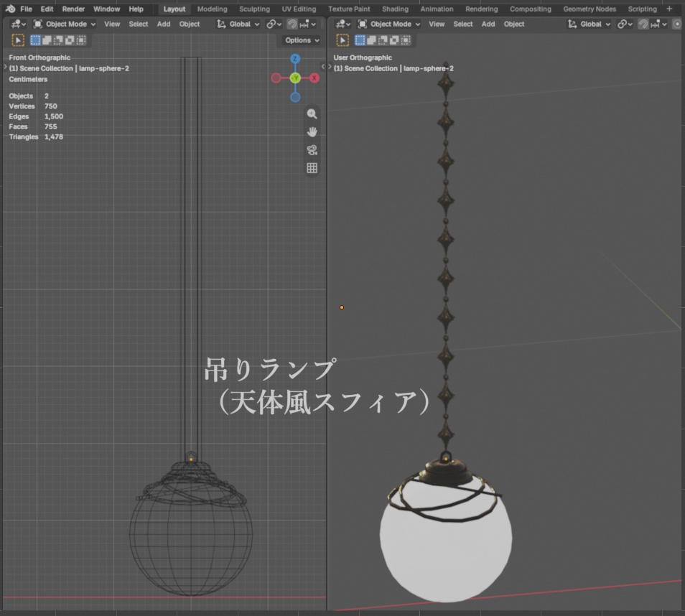Open the Options dropdown in the left viewport
Viewport: 685px width, 616px height.
pyautogui.click(x=302, y=40)
